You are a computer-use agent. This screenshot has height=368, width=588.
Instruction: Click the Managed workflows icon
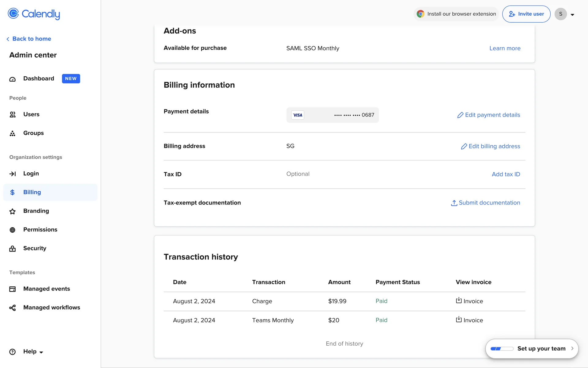click(x=13, y=308)
